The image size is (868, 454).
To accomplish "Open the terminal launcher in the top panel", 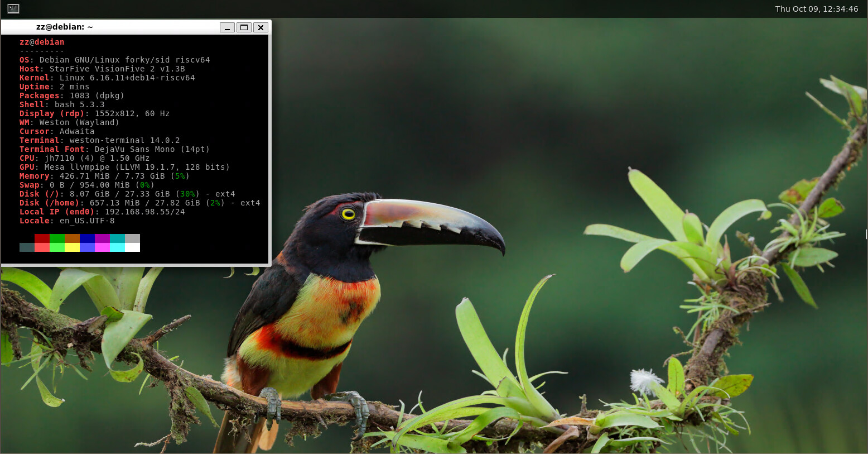I will (x=13, y=8).
